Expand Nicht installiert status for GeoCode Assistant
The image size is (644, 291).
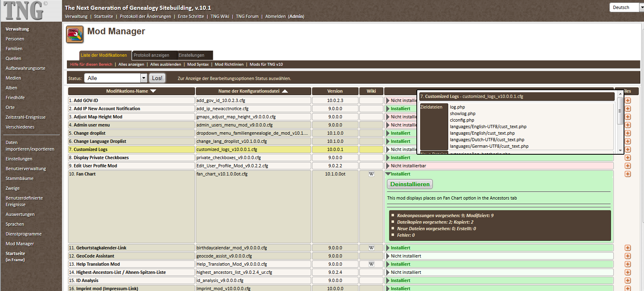387,256
